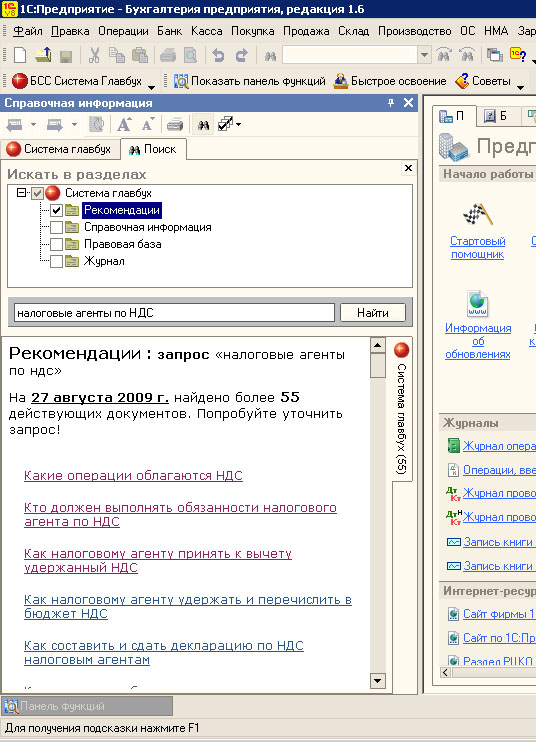Click the Cut scissors icon
This screenshot has height=742, width=536.
coord(94,55)
